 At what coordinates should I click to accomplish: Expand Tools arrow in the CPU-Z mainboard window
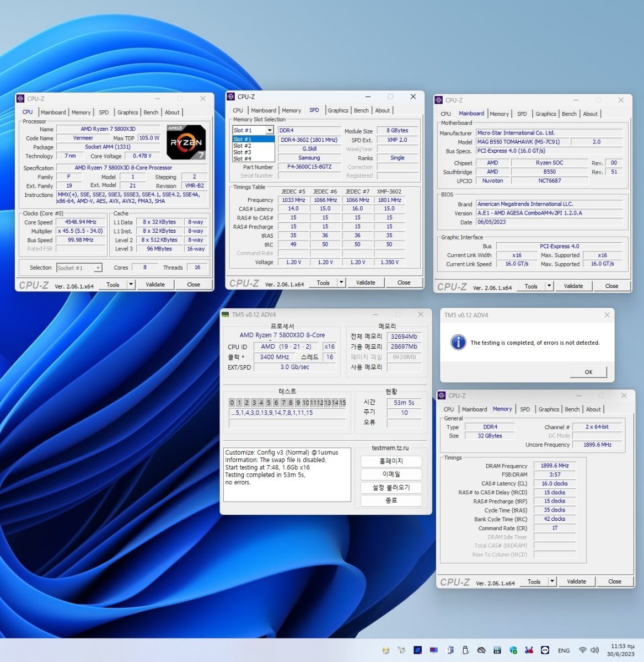click(549, 286)
